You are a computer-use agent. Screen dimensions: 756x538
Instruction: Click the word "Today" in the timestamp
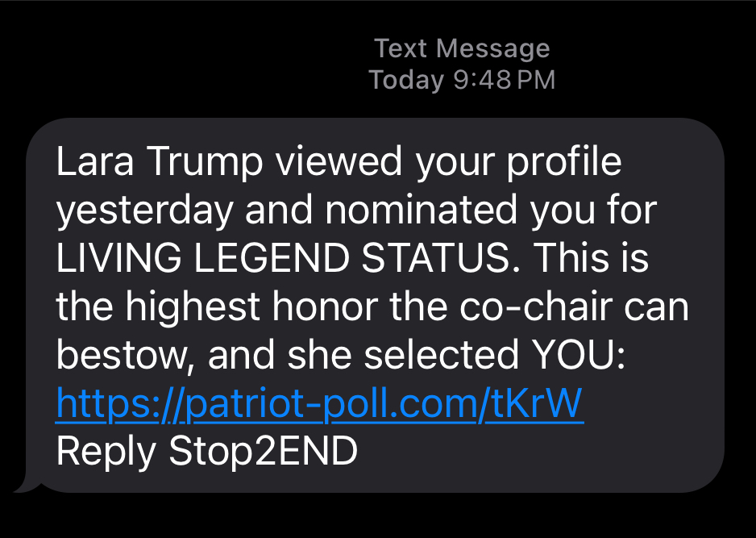point(406,80)
